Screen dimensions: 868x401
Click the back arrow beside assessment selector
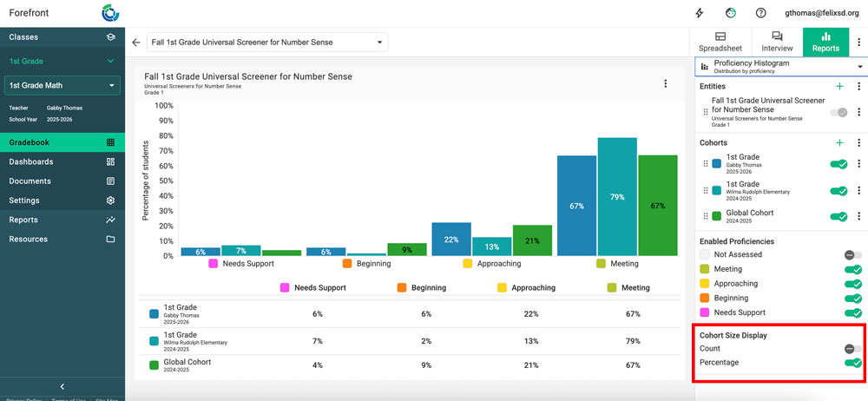(x=135, y=43)
